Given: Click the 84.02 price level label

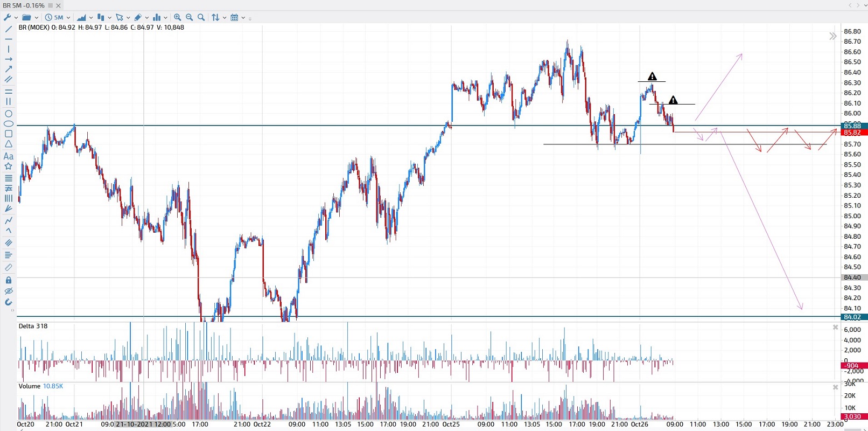Looking at the screenshot, I should coord(854,317).
